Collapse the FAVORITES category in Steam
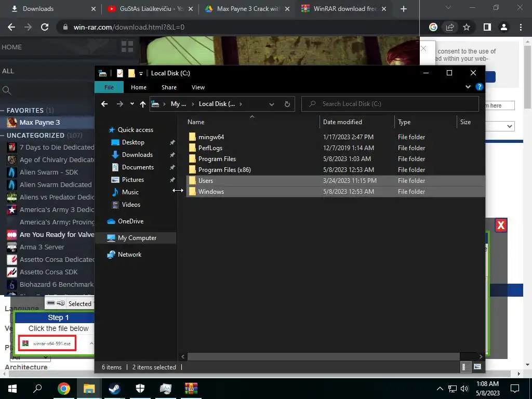The height and width of the screenshot is (399, 532). (3, 110)
